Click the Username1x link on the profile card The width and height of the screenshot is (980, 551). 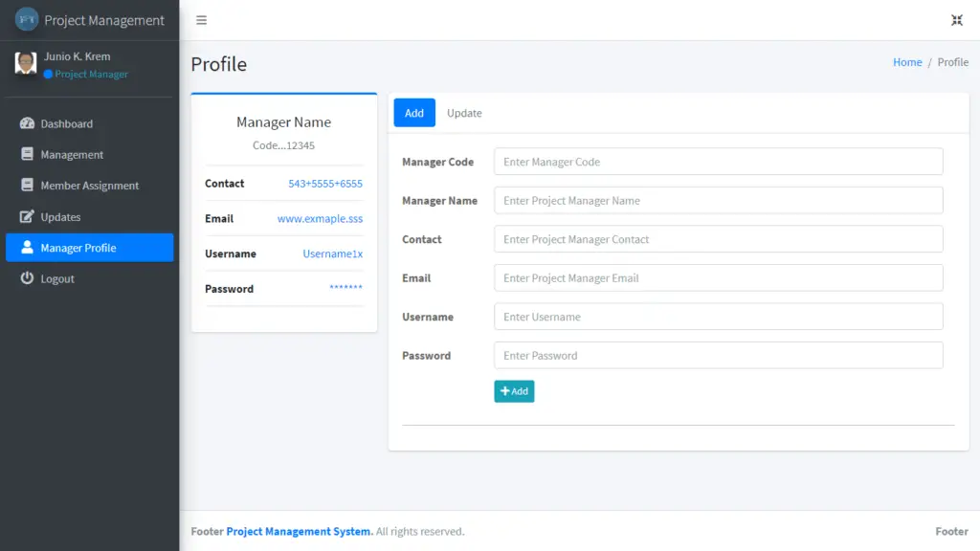point(331,253)
